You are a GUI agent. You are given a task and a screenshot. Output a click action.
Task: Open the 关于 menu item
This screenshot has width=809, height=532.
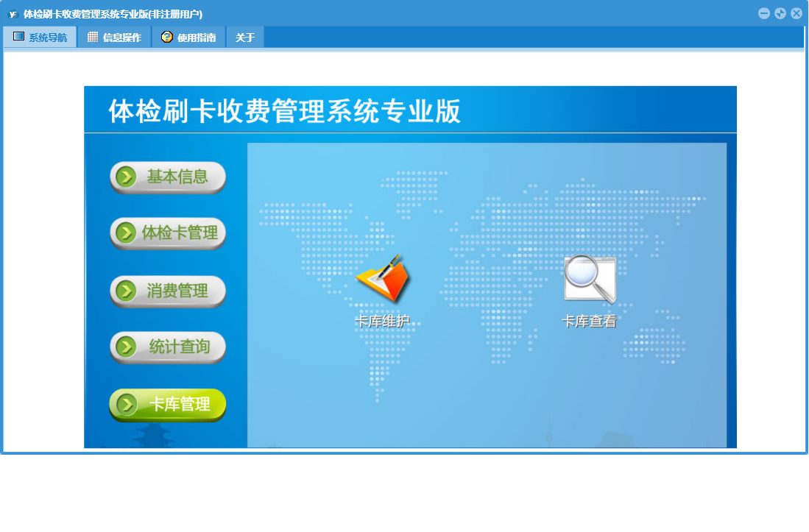(245, 37)
